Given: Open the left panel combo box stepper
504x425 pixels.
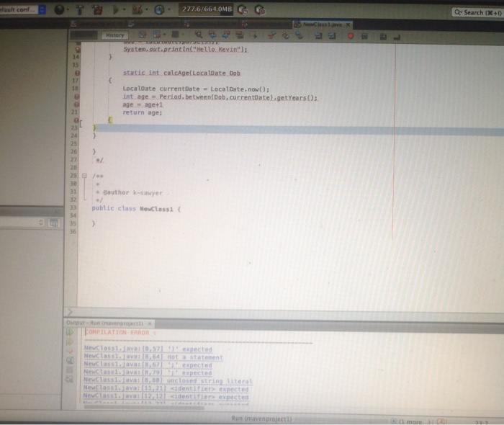Looking at the screenshot, I should point(41,223).
